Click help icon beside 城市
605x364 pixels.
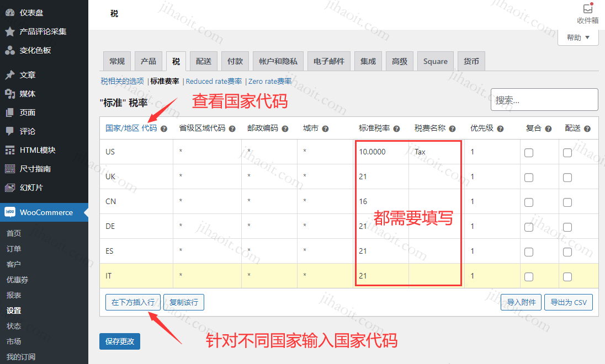click(x=325, y=129)
